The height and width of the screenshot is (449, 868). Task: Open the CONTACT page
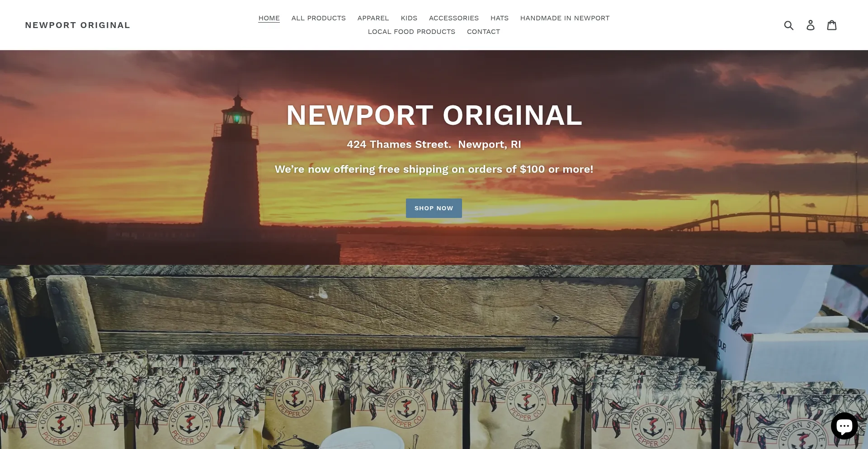click(x=483, y=32)
